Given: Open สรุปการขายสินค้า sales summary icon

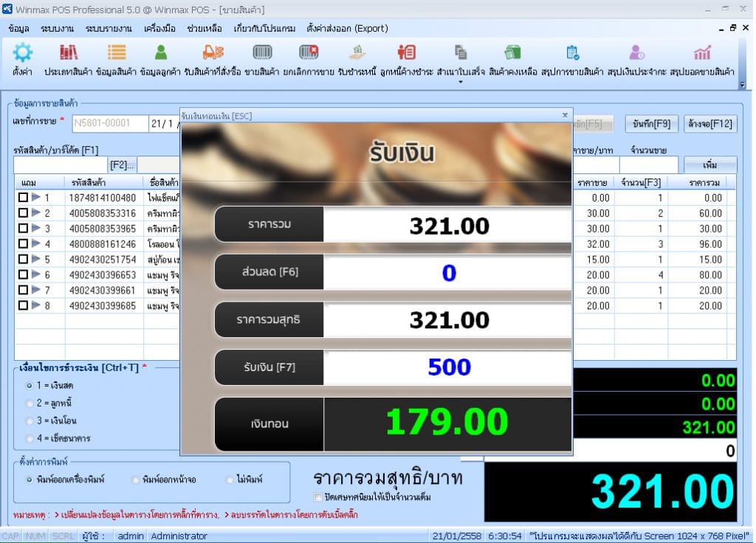Looking at the screenshot, I should tap(572, 52).
